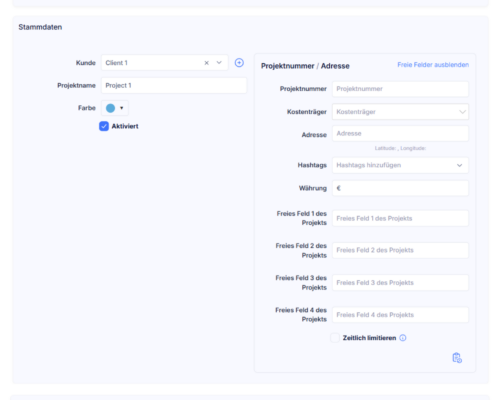The image size is (495, 400).
Task: Click Freie Felder ausblenden link
Action: 433,65
